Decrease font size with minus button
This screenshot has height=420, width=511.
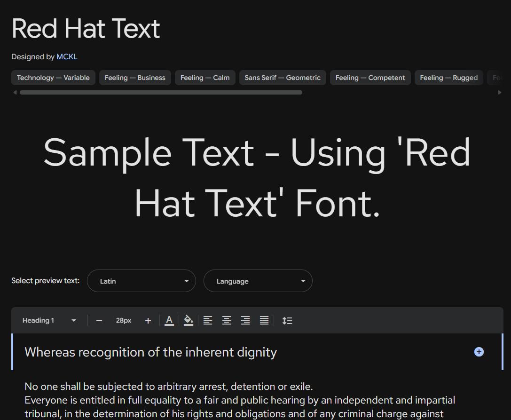99,321
